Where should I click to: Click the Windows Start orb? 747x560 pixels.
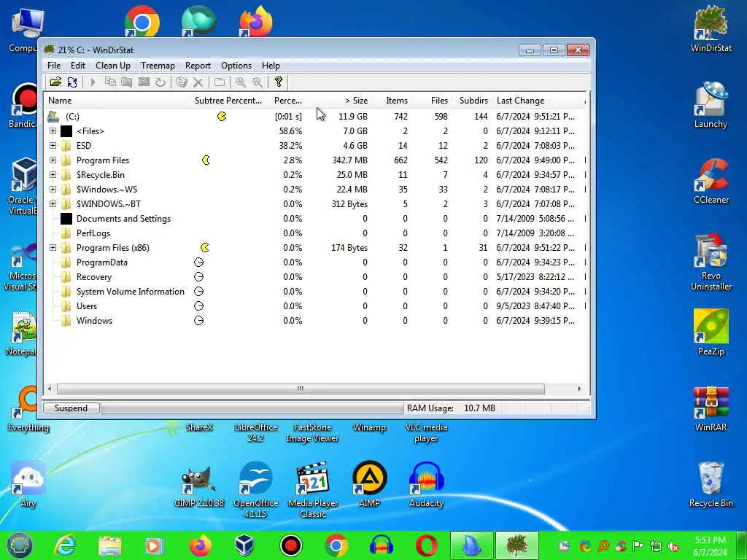pos(20,545)
